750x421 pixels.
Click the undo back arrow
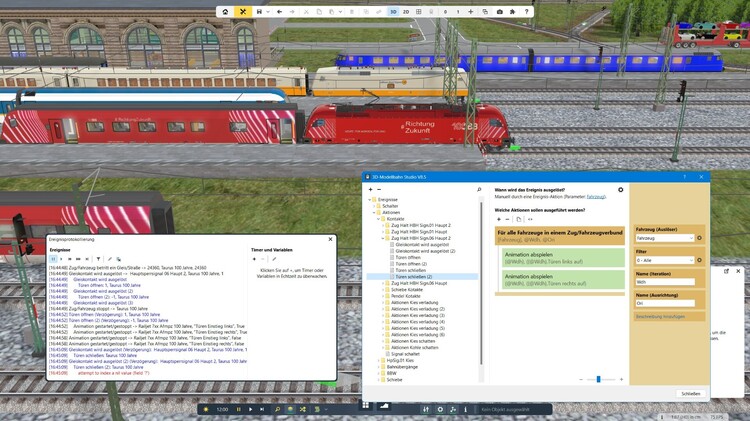pos(280,11)
